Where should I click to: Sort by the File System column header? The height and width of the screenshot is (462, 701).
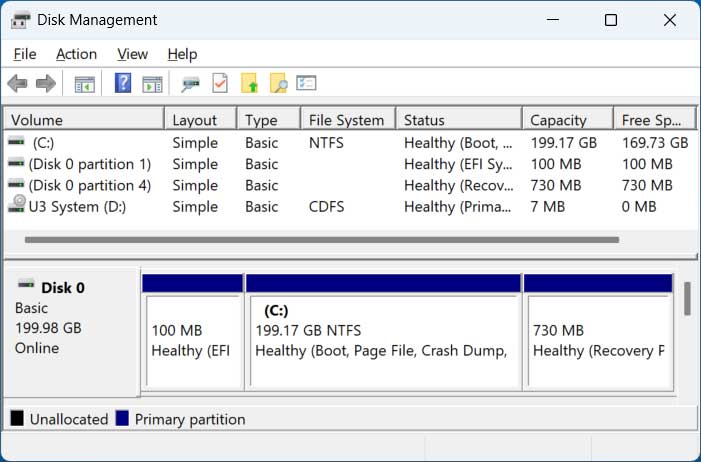pos(346,120)
